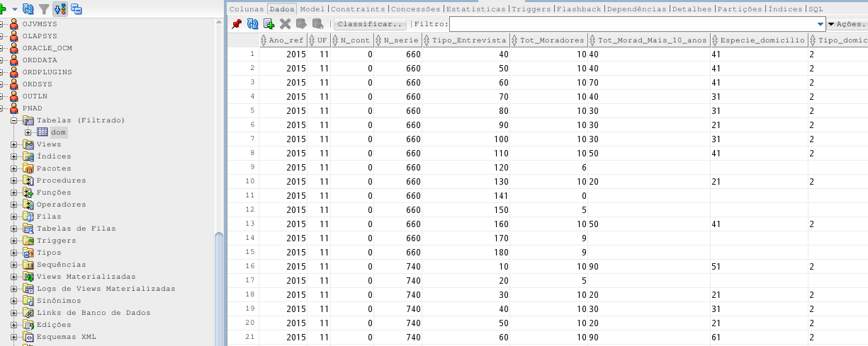This screenshot has width=868, height=346.
Task: Sort by the Tot_Moradores column header
Action: coord(548,40)
